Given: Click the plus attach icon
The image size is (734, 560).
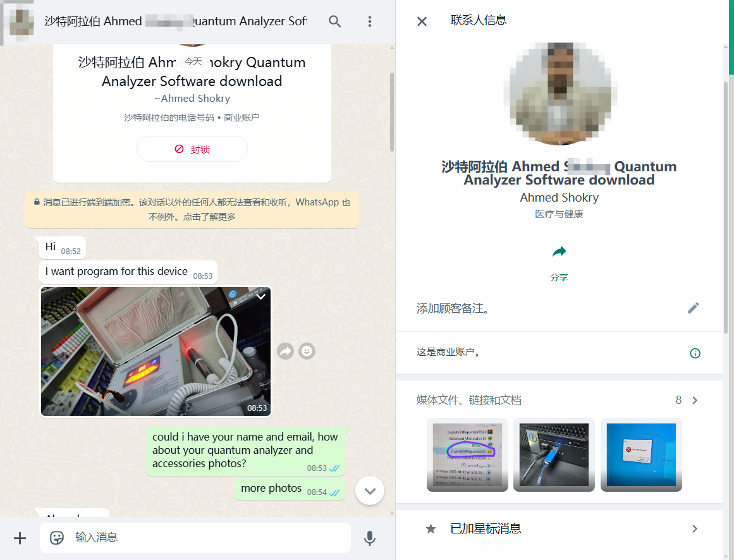Looking at the screenshot, I should coord(20,538).
